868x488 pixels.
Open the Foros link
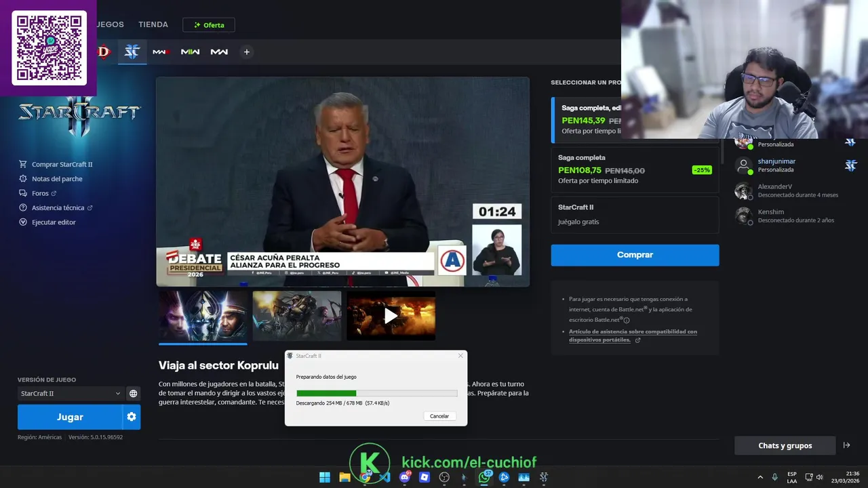click(x=40, y=193)
